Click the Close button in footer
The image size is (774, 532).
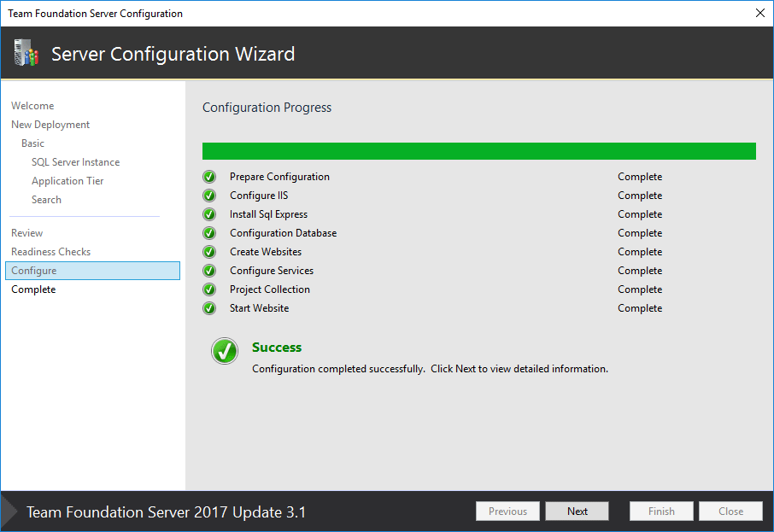click(730, 512)
